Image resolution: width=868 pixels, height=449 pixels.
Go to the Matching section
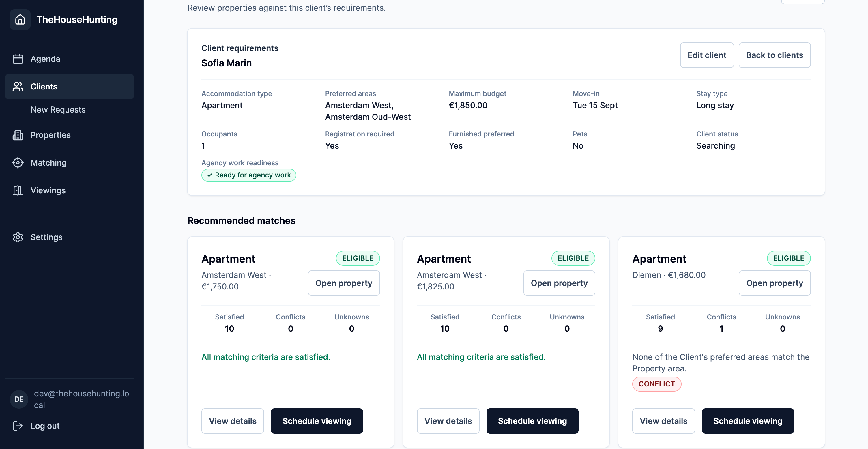point(70,163)
